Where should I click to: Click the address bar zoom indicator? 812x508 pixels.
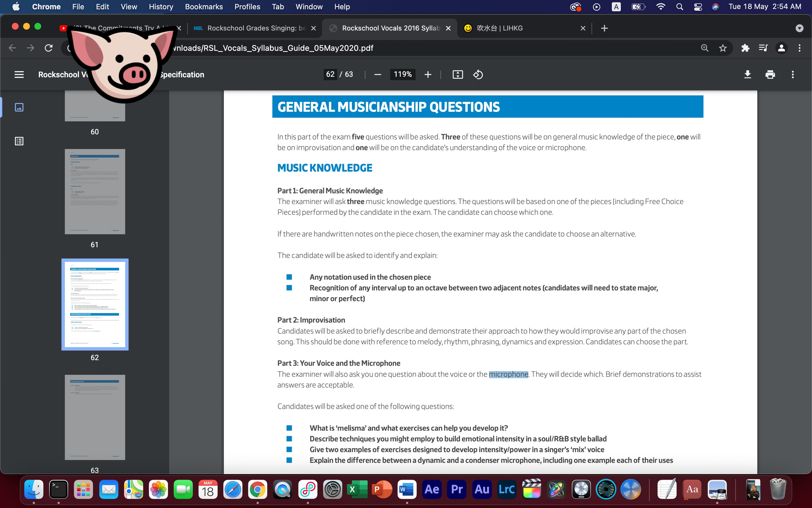coord(705,48)
